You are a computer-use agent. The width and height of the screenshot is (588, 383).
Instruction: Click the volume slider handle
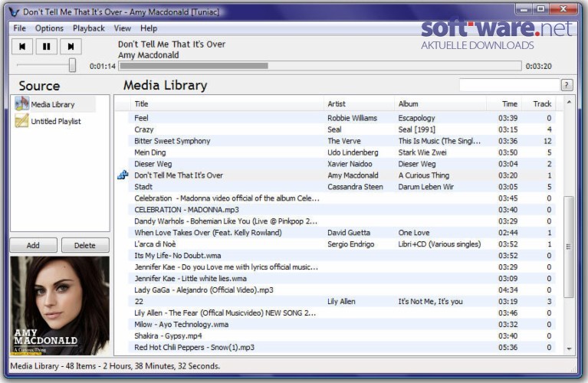click(72, 65)
